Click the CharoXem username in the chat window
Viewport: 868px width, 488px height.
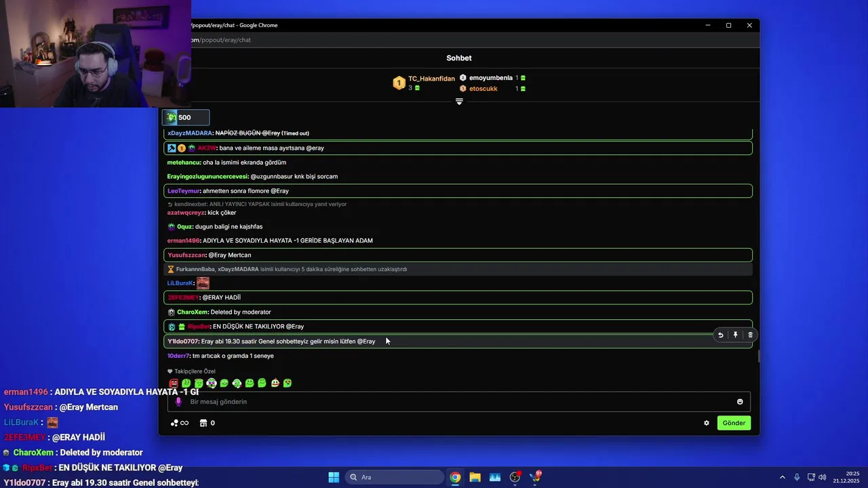(x=192, y=312)
